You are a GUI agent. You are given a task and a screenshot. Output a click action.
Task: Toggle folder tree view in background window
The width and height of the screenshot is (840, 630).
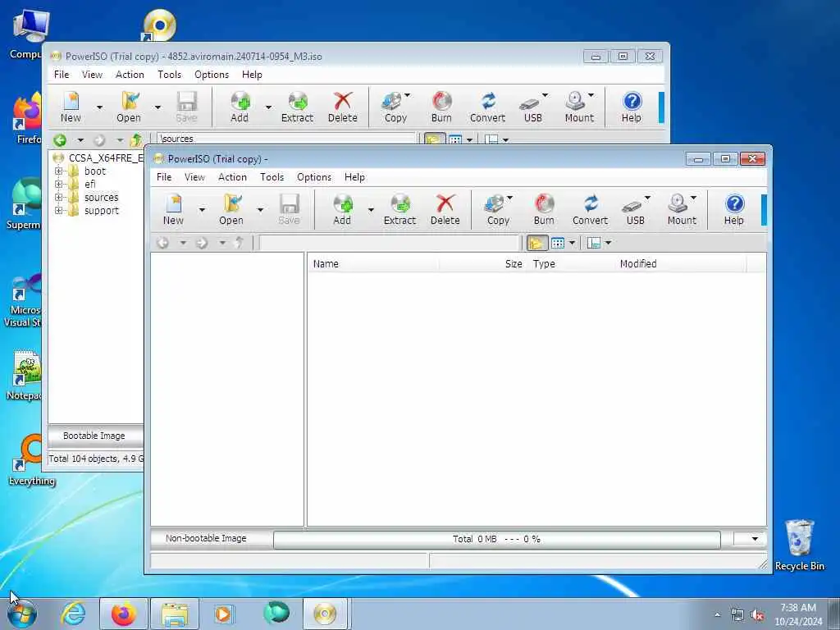point(435,139)
